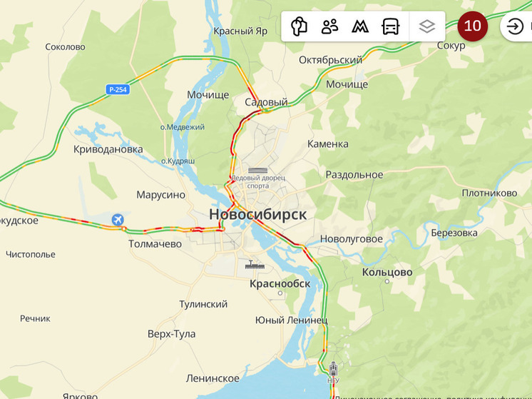The height and width of the screenshot is (399, 532).
Task: Click the login arrow button
Action: point(515,26)
